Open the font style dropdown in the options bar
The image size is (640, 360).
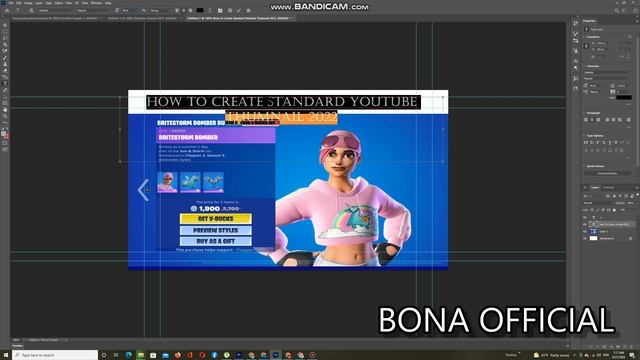point(93,10)
